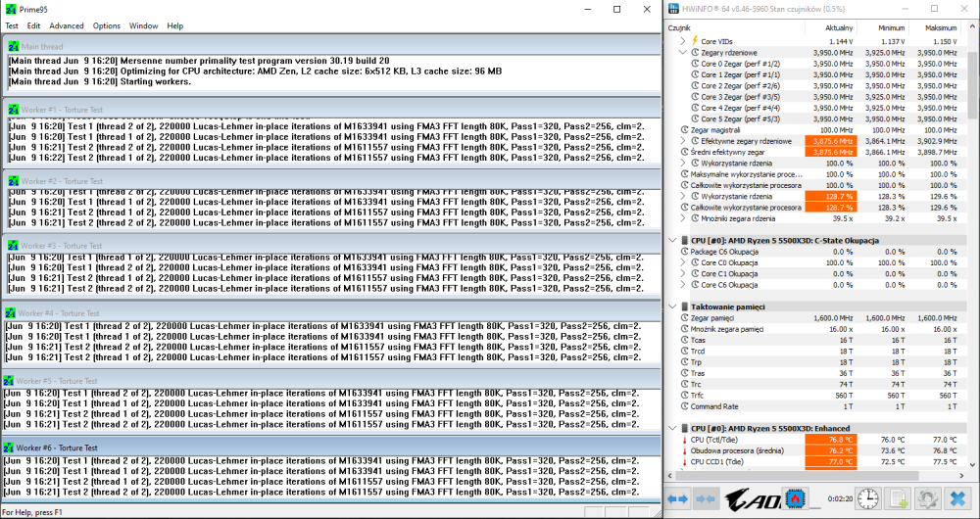Click the CPU flame icon in HWiNFO toolbar
Screen dimensions: 980x519
tap(796, 499)
